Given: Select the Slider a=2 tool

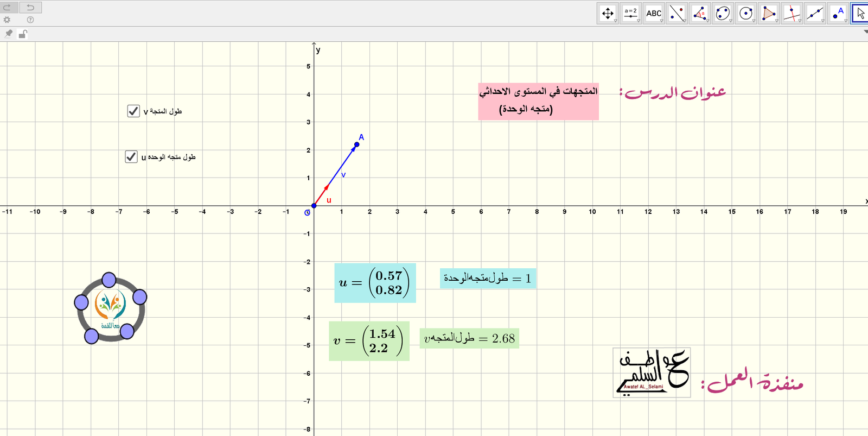Looking at the screenshot, I should (630, 13).
